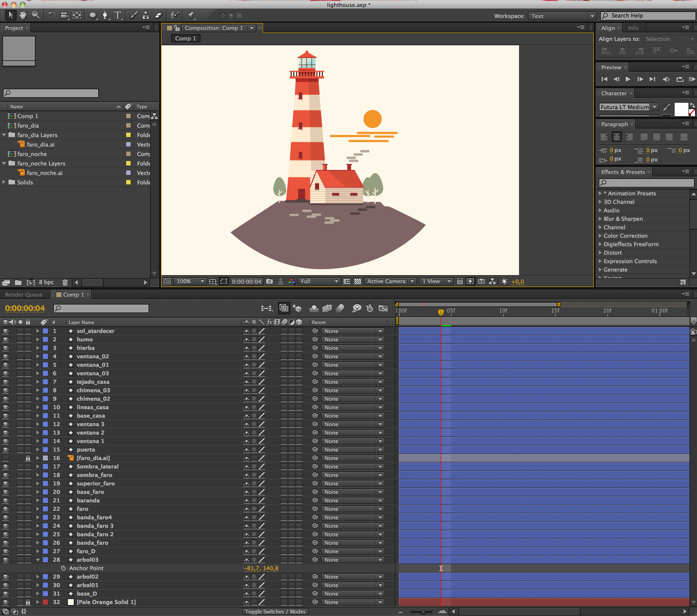Image resolution: width=697 pixels, height=616 pixels.
Task: Toggle Transparency Grid in viewer
Action: [357, 282]
